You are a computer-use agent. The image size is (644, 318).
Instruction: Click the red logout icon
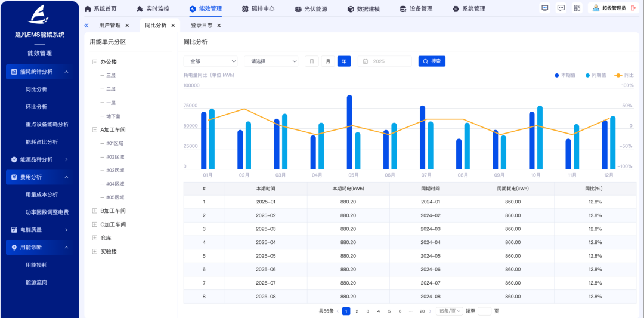pos(634,8)
